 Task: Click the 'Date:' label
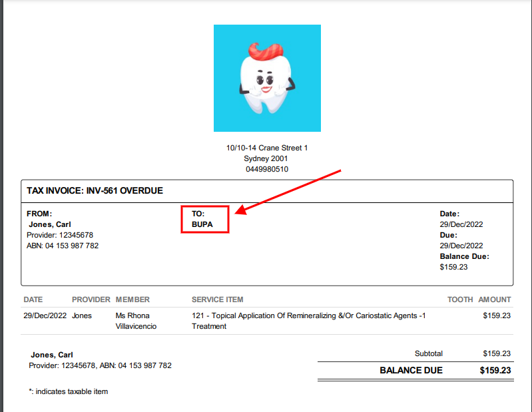pos(449,214)
